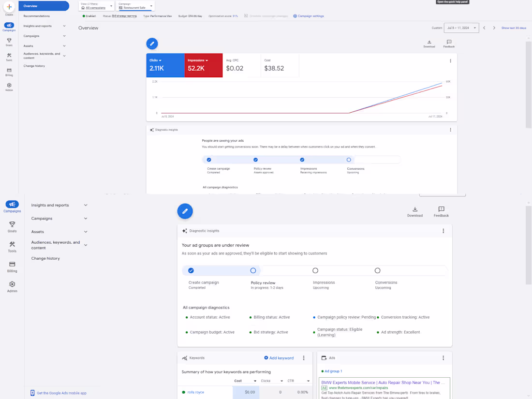Open the Ad group 1 link
This screenshot has width=532, height=399.
333,371
